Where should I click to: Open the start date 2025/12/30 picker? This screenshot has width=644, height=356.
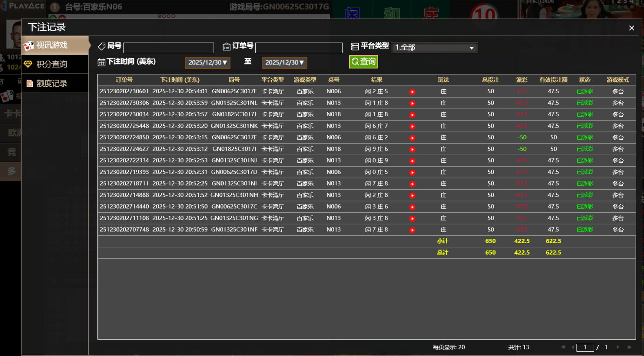point(207,62)
